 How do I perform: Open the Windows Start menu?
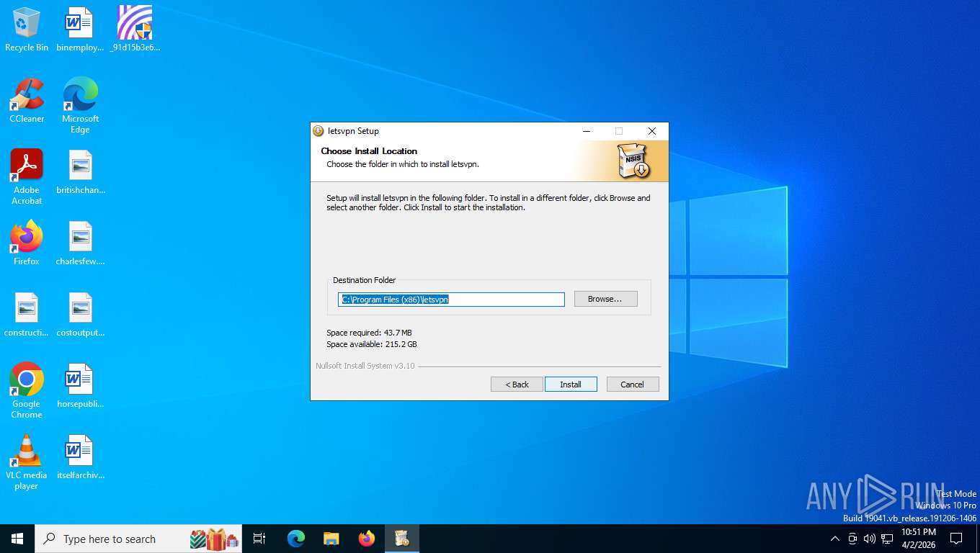(17, 539)
